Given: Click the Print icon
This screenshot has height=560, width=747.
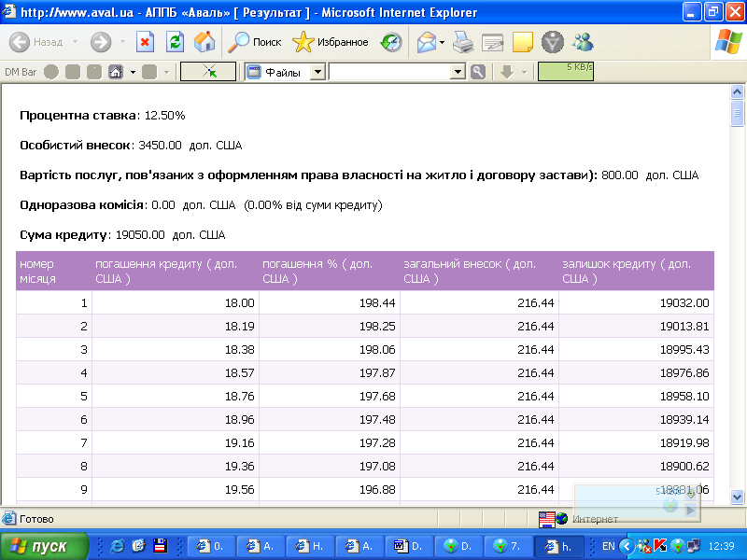Looking at the screenshot, I should [x=463, y=42].
